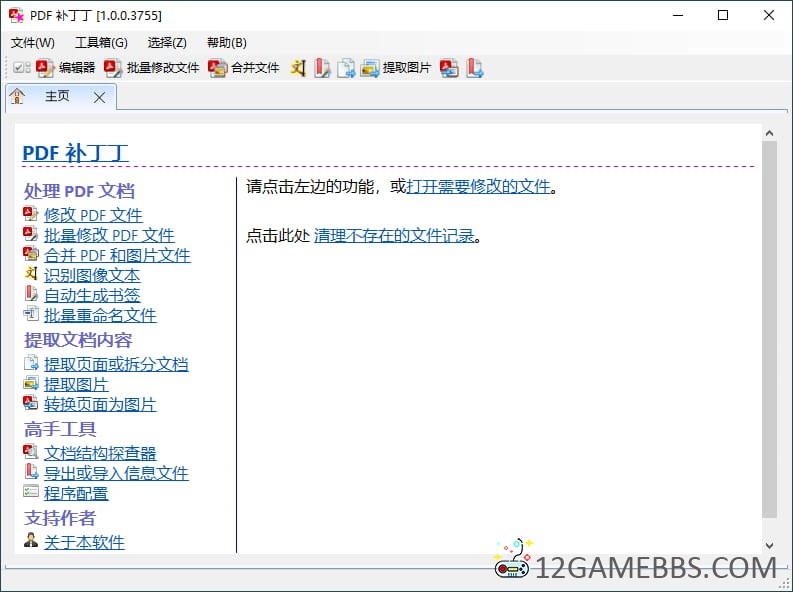Click the auto bookmark toolbar icon
The image size is (793, 592).
coord(322,68)
